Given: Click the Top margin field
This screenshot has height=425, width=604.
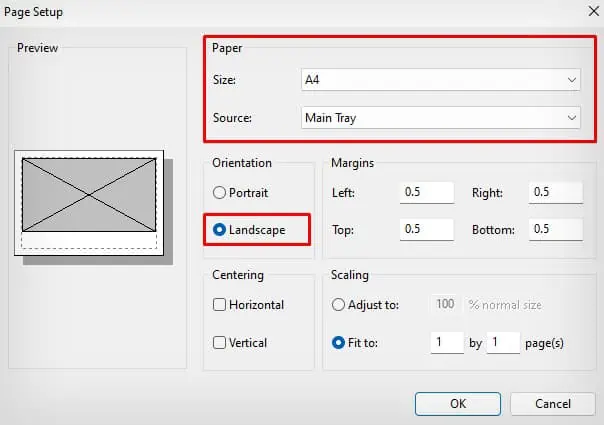Looking at the screenshot, I should (x=427, y=230).
